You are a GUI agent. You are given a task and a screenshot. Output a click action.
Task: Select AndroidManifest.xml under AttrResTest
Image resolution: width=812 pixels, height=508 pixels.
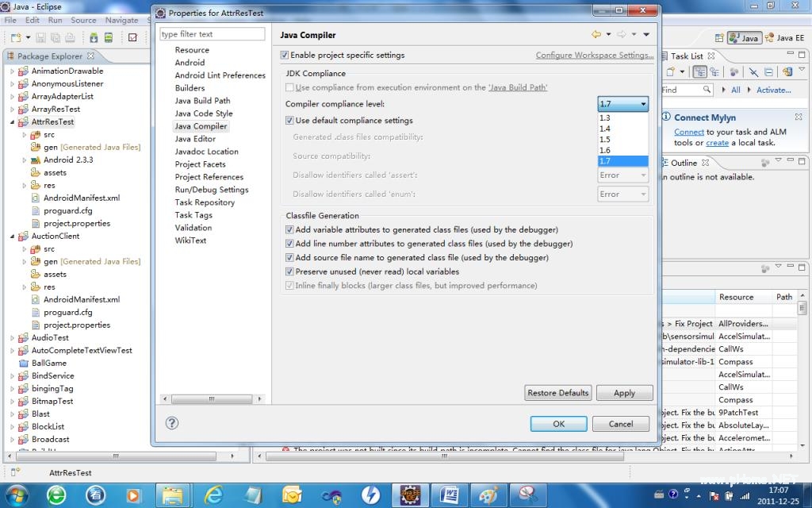coord(82,198)
